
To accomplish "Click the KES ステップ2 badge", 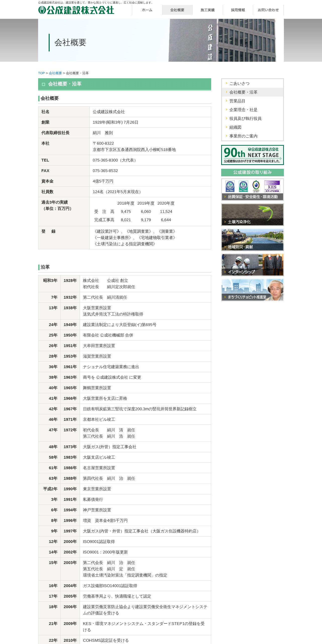I will pos(272,186).
